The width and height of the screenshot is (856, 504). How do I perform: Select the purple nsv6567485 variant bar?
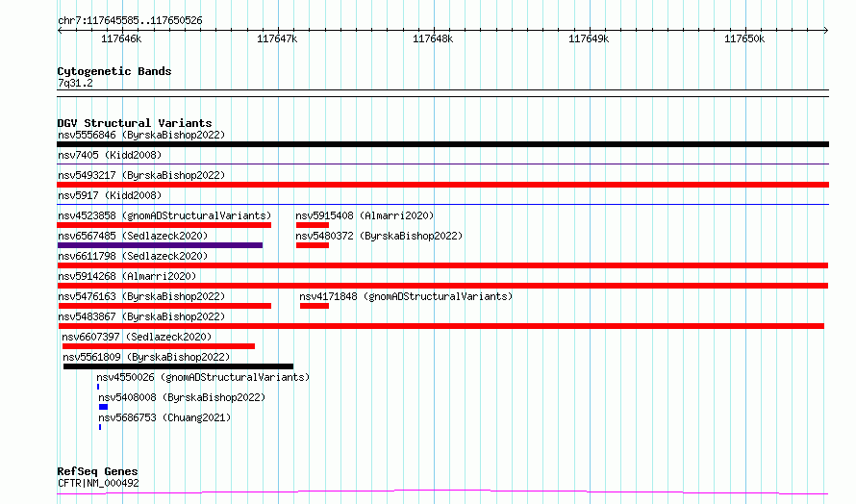point(160,245)
